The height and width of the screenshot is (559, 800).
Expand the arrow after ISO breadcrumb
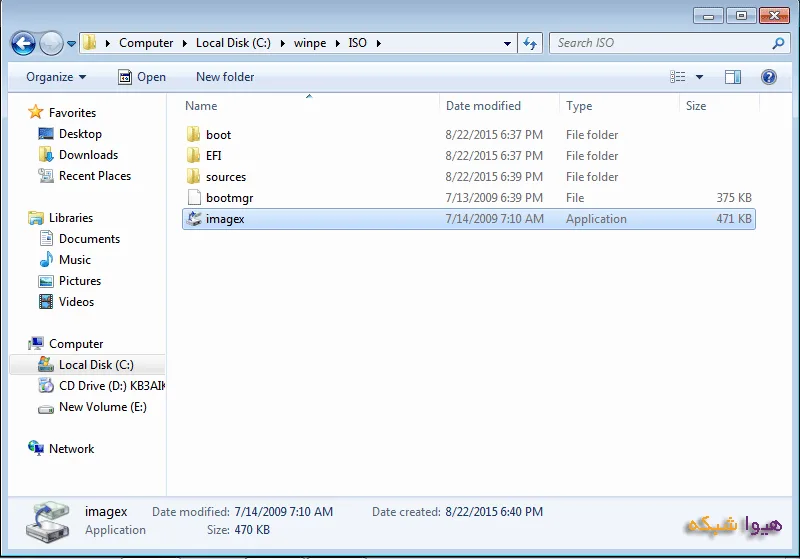(379, 43)
